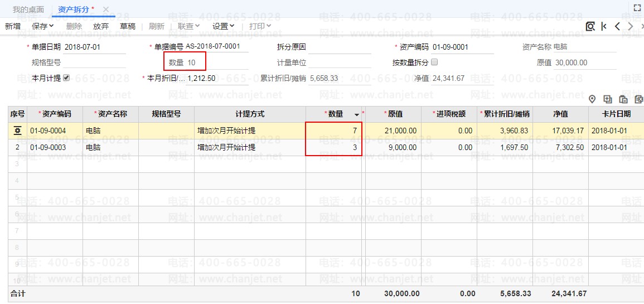Toggle fullscreen icon at top right
644x304 pixels.
[637, 8]
